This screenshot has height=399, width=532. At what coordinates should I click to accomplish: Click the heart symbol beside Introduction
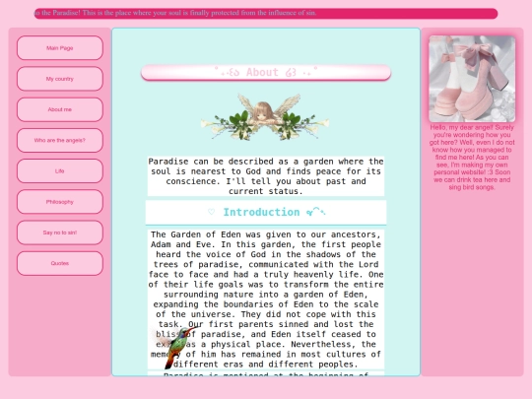point(212,212)
